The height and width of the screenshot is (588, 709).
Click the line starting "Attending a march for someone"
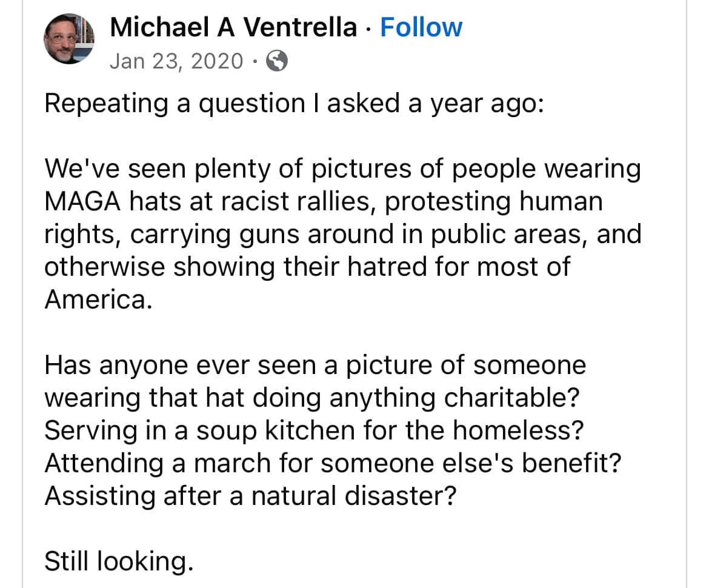333,464
